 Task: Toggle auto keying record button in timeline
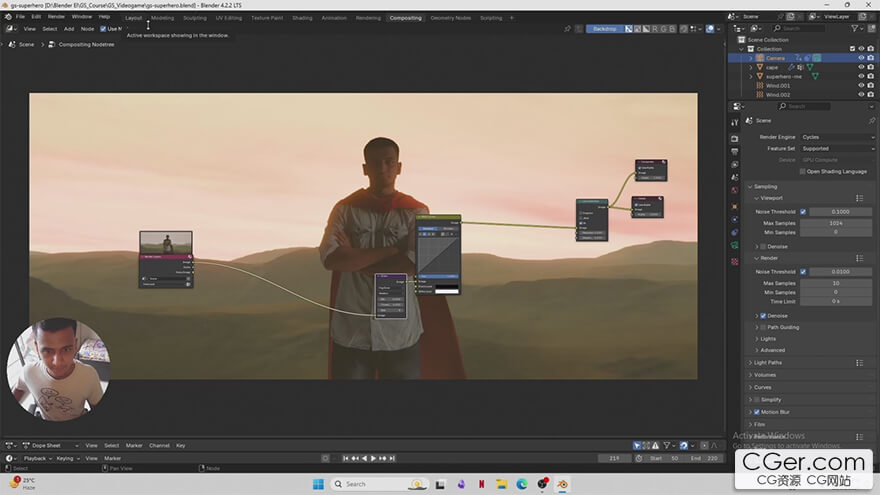click(x=325, y=459)
